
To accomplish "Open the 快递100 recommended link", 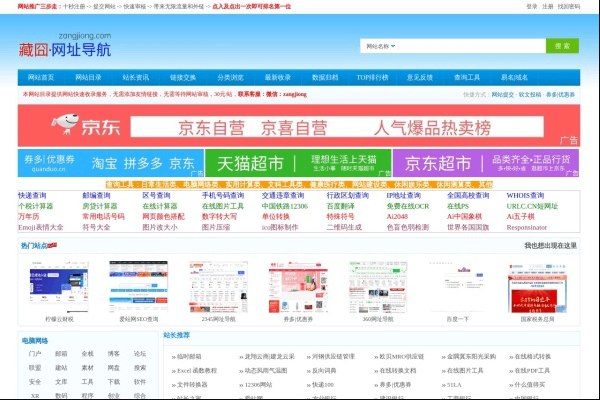I will point(323,385).
